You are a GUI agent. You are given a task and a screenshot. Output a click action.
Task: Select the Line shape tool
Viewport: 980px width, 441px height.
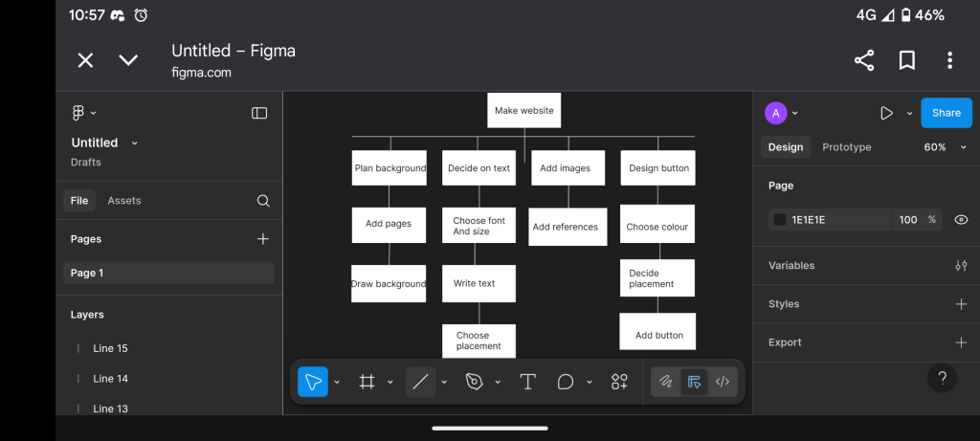tap(420, 382)
